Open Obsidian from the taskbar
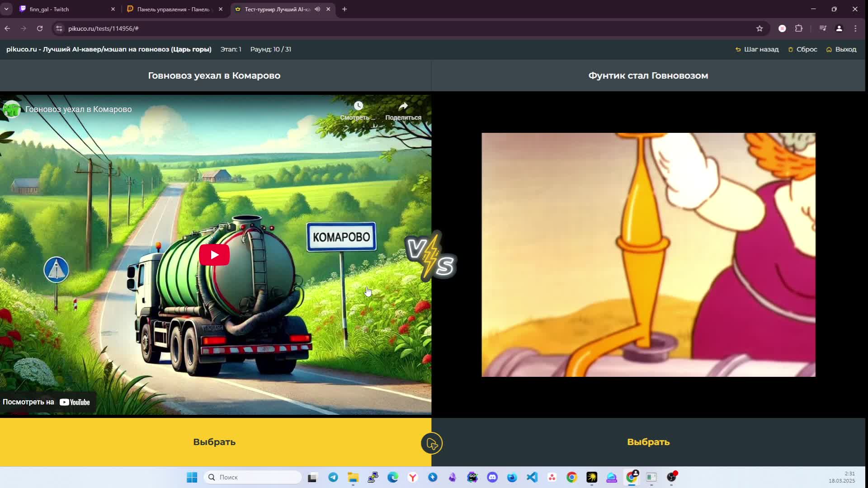The height and width of the screenshot is (488, 868). coord(453,477)
